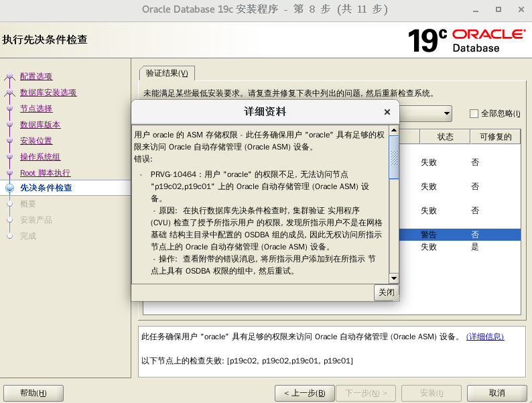This screenshot has width=532, height=403.
Task: Click the details dialog scrollbar down arrow
Action: tap(394, 278)
